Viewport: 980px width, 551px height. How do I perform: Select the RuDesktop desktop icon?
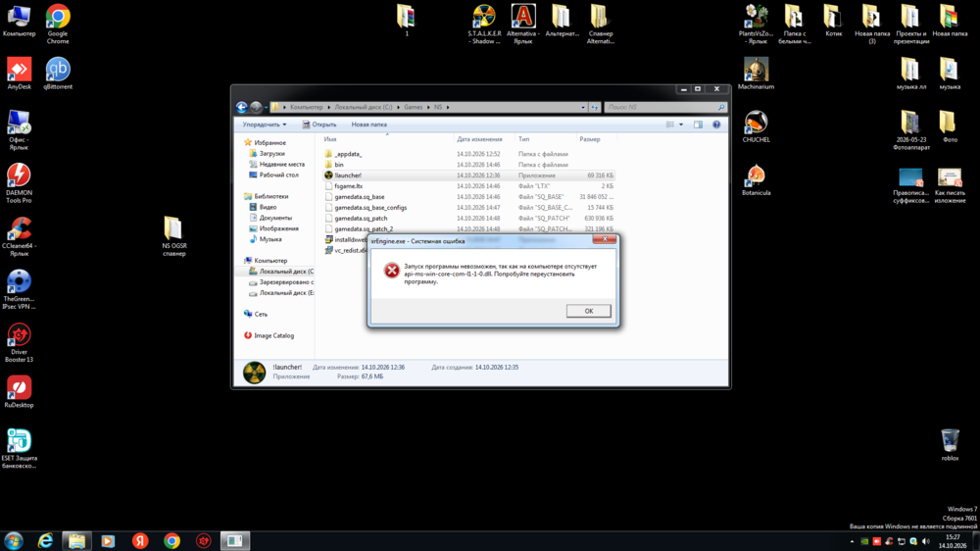point(19,391)
